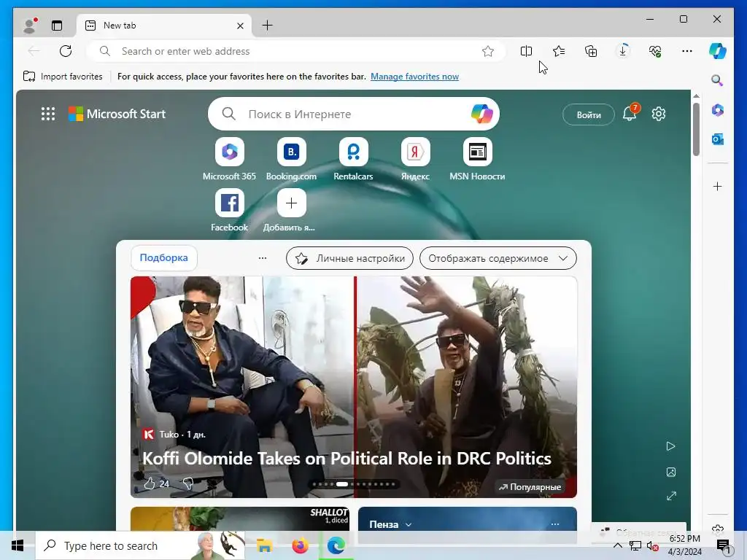Click Личные настройки button
This screenshot has height=560, width=747.
point(349,258)
